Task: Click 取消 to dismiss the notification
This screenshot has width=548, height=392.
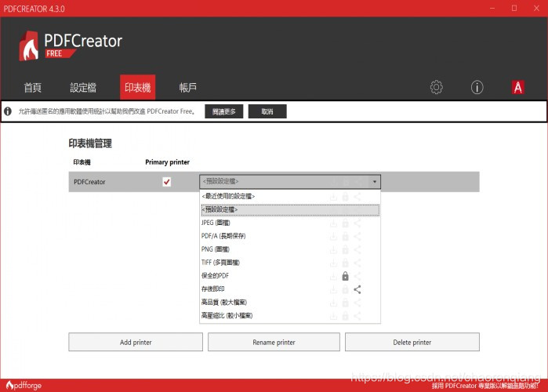Action: click(267, 111)
